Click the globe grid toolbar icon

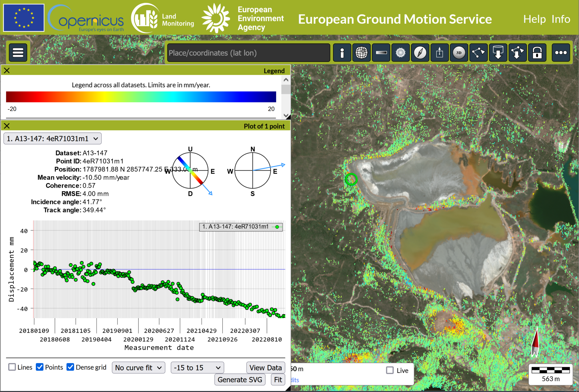click(361, 53)
